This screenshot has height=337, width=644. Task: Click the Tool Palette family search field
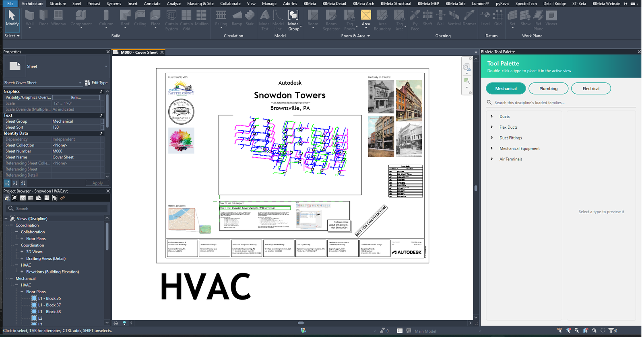click(x=561, y=103)
